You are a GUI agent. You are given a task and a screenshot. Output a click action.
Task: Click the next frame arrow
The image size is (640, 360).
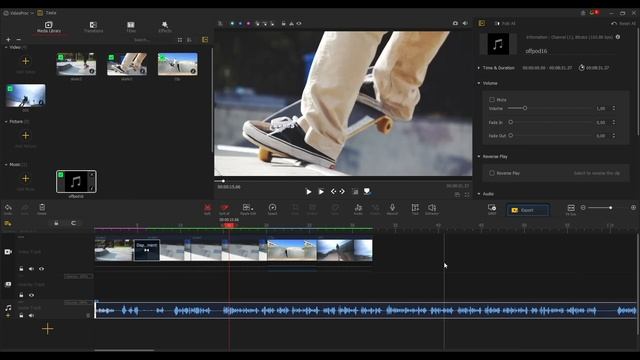pyautogui.click(x=342, y=191)
